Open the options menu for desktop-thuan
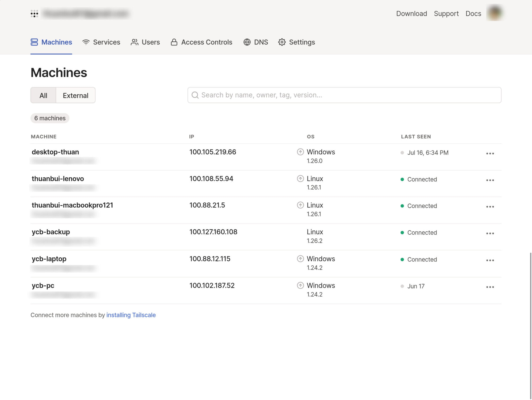Screen dimensions: 532x400 tap(490, 154)
